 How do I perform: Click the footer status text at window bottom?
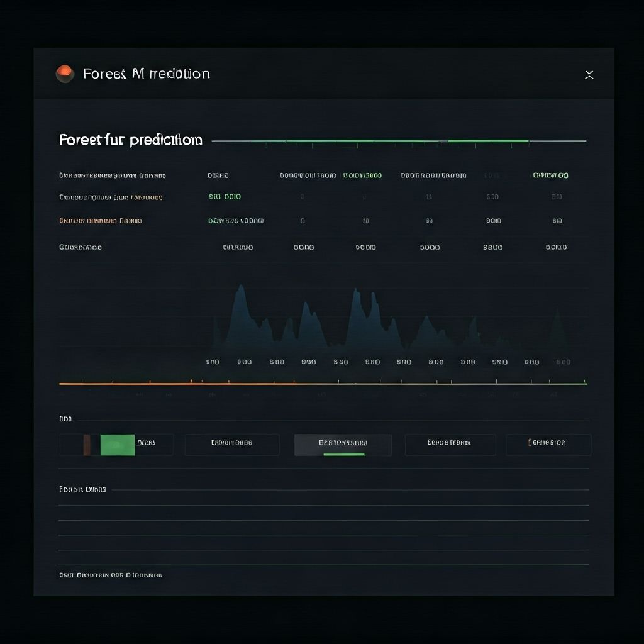(111, 575)
